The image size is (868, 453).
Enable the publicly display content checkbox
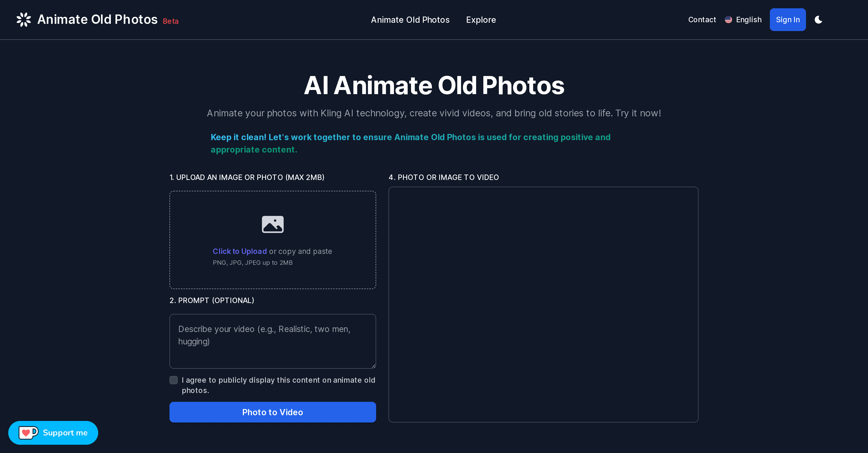pyautogui.click(x=174, y=380)
